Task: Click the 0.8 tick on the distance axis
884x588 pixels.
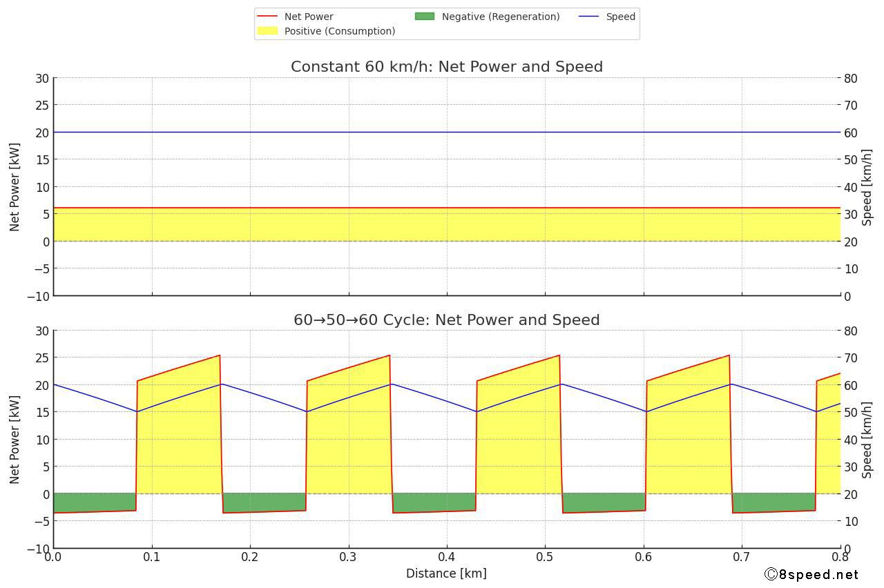Action: (840, 556)
